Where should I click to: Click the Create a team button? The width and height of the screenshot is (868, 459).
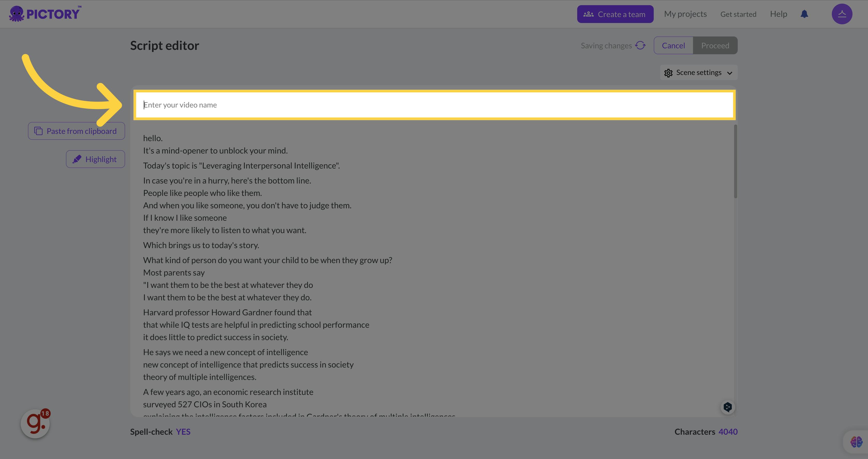click(x=615, y=14)
